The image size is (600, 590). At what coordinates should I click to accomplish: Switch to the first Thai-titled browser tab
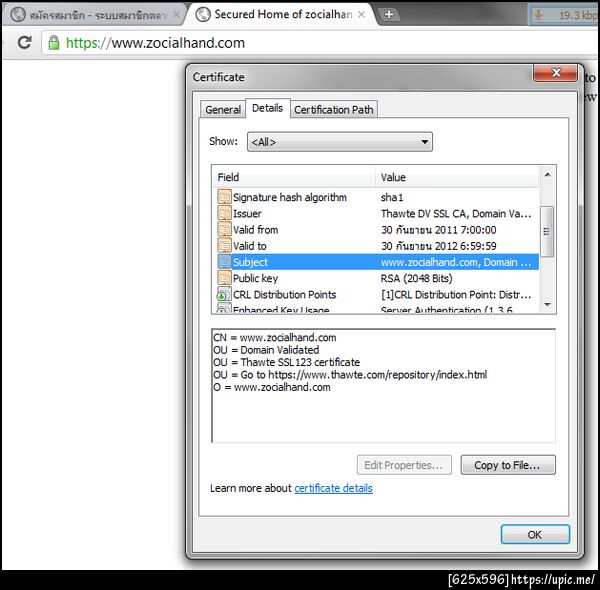pos(94,15)
